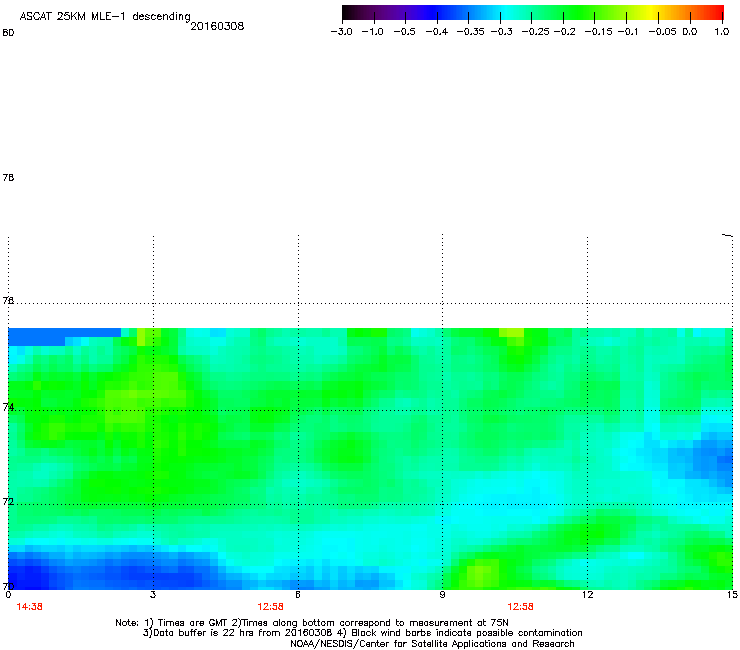Click the 12:58 time label nearest longitude 6

(x=270, y=607)
